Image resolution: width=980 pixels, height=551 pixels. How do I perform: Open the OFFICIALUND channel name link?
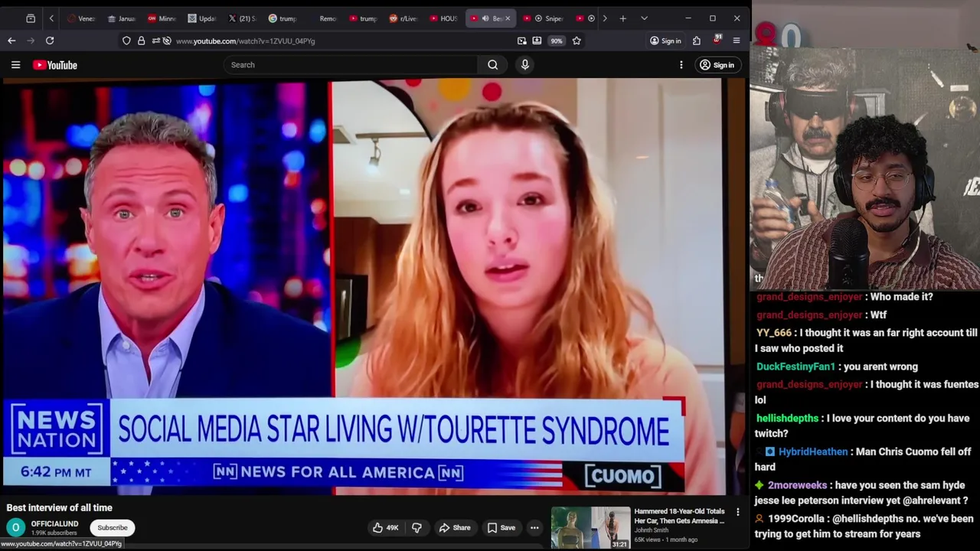(x=54, y=523)
